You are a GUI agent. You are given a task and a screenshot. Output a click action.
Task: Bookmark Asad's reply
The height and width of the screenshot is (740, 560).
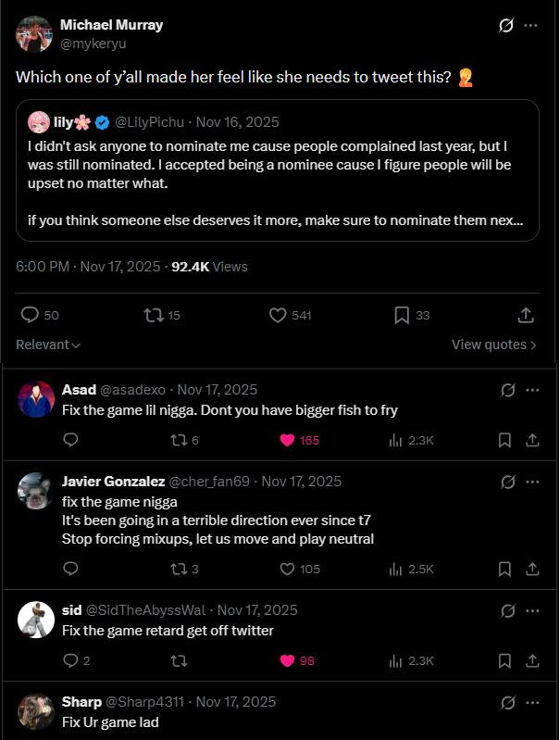[x=504, y=440]
